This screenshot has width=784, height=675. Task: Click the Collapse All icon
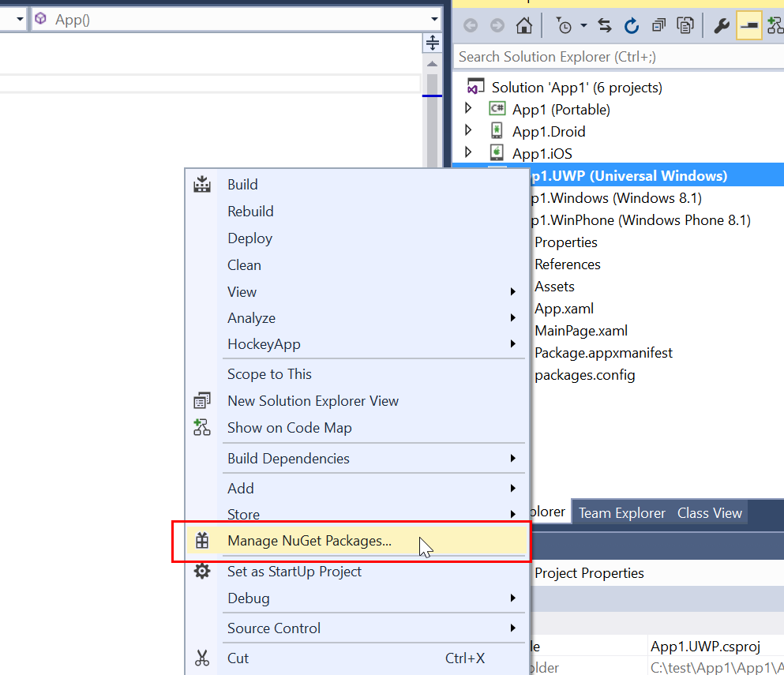(658, 25)
